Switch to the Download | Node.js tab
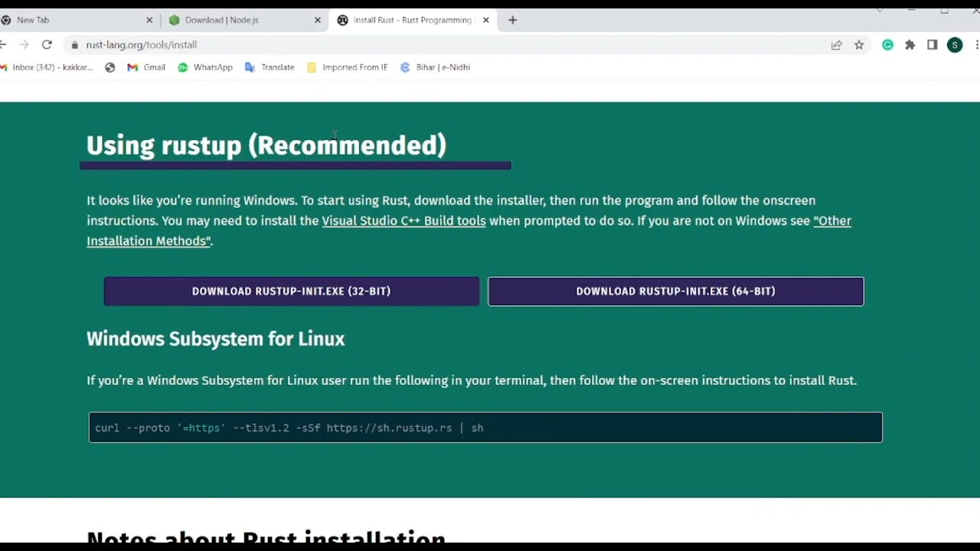Screen dimensions: 980x551 (245, 20)
